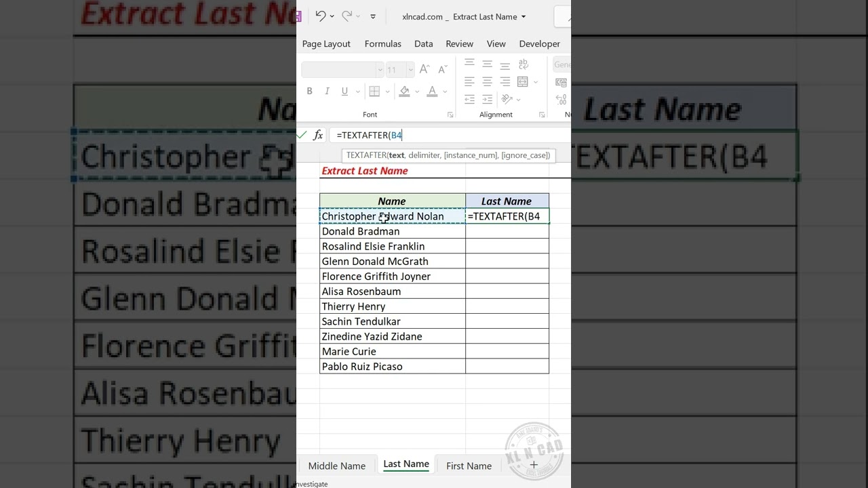Image resolution: width=868 pixels, height=488 pixels.
Task: Click the font size box showing 11
Action: [395, 69]
